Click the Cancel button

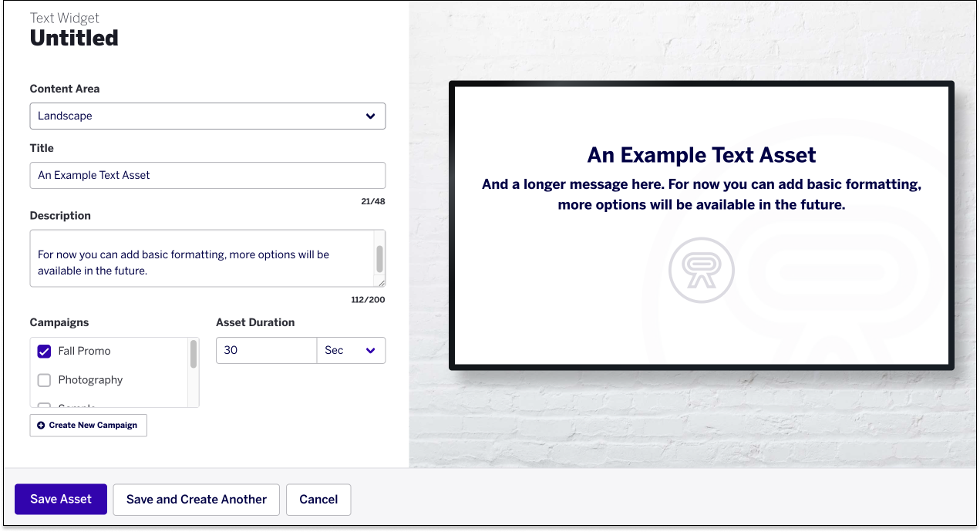[318, 499]
